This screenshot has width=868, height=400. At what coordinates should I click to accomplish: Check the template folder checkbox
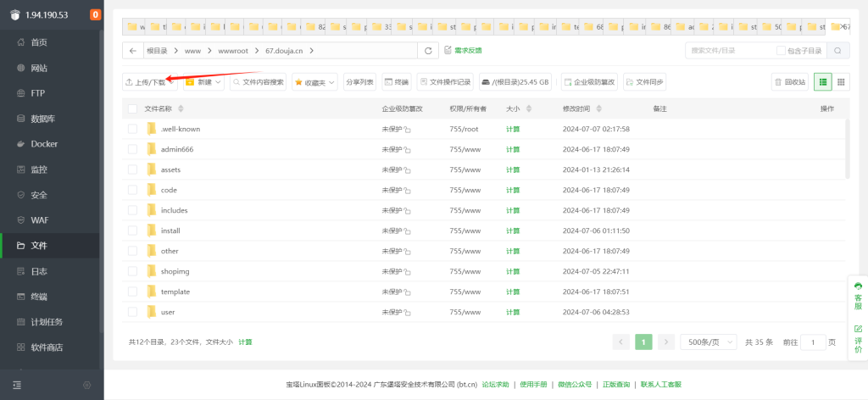click(132, 292)
